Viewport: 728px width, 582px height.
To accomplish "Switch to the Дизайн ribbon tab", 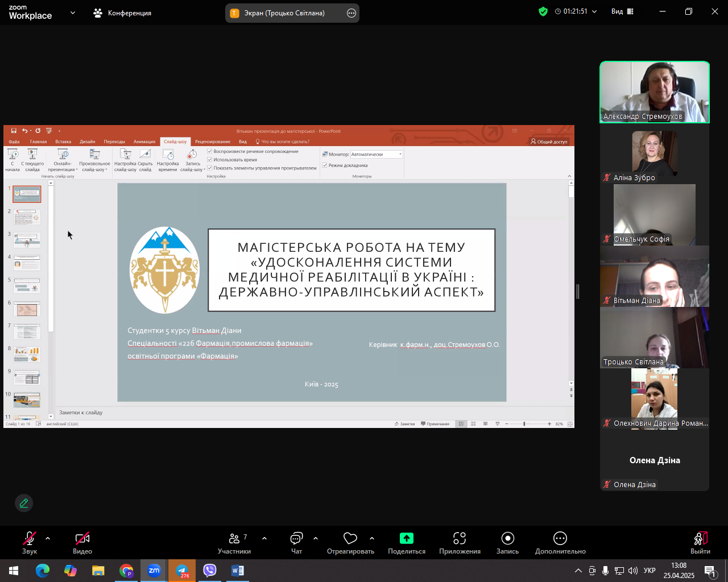I will point(88,142).
